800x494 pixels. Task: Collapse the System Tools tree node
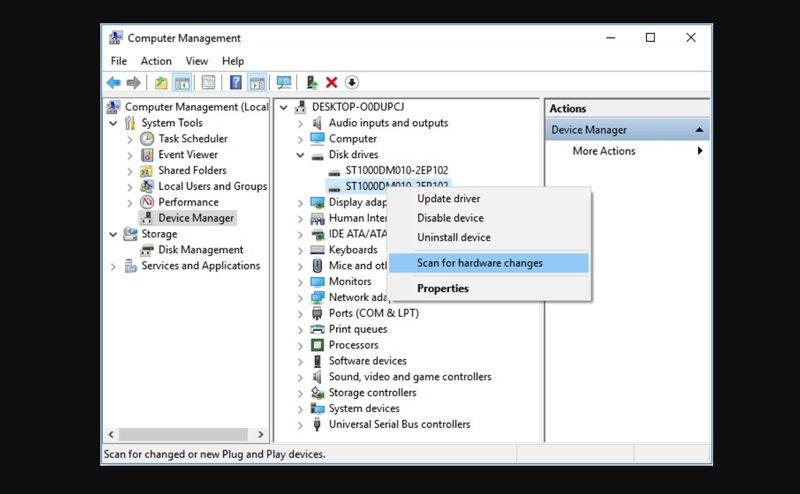point(114,123)
